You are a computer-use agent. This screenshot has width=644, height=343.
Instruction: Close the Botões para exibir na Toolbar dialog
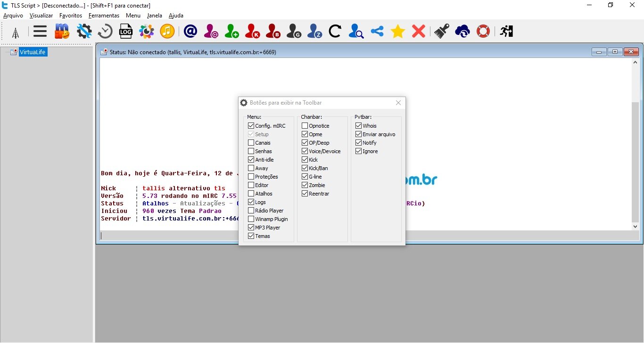pyautogui.click(x=398, y=103)
